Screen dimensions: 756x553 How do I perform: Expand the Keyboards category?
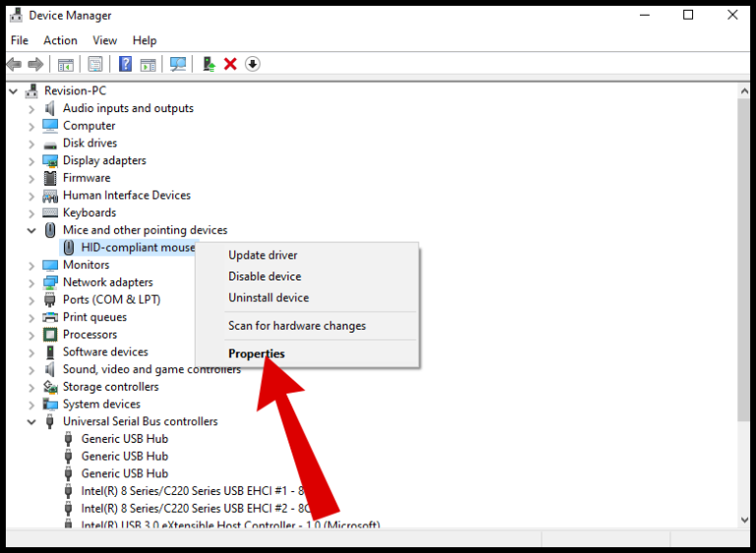click(x=31, y=214)
